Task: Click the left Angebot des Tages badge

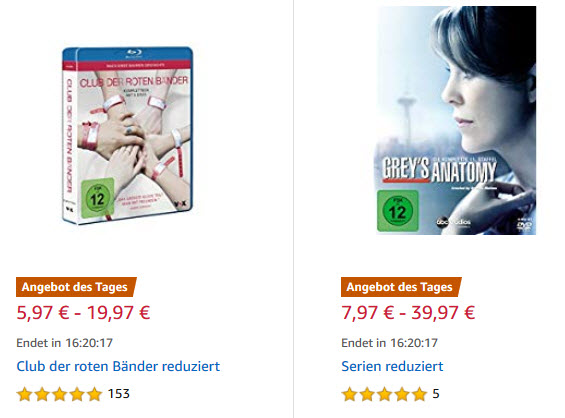Action: pyautogui.click(x=76, y=287)
